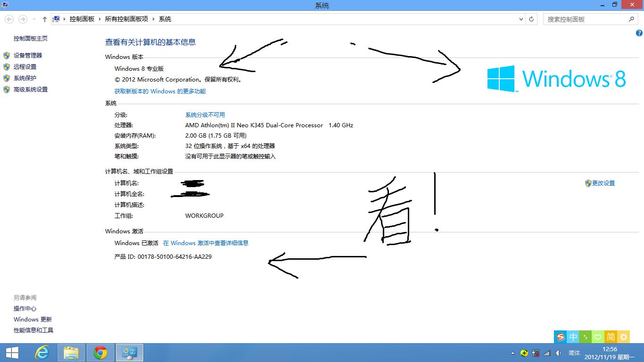
Task: Go up one level with the Up arrow
Action: click(x=45, y=19)
